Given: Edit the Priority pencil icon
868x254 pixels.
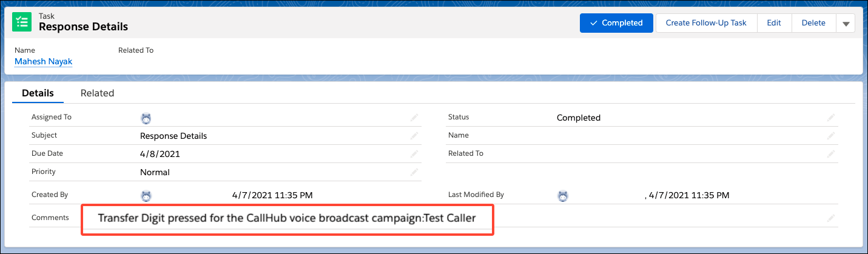Looking at the screenshot, I should [x=414, y=172].
